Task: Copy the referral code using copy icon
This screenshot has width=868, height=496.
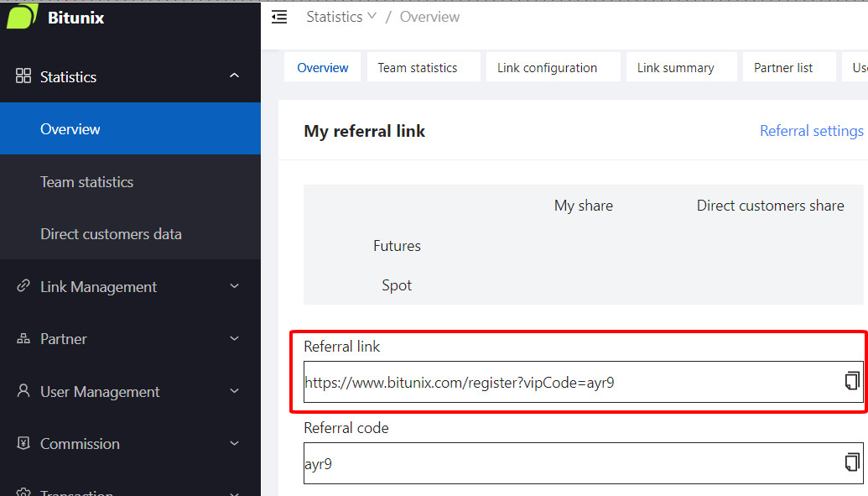Action: point(852,462)
